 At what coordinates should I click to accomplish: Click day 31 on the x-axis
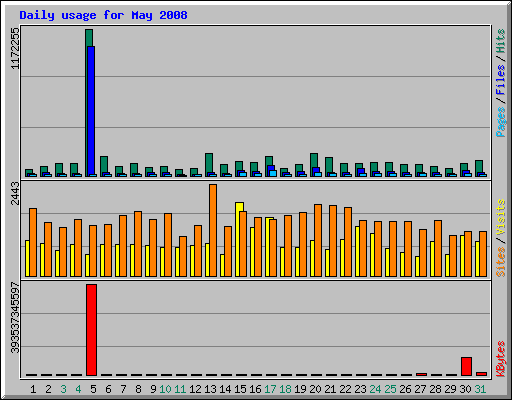pyautogui.click(x=480, y=389)
